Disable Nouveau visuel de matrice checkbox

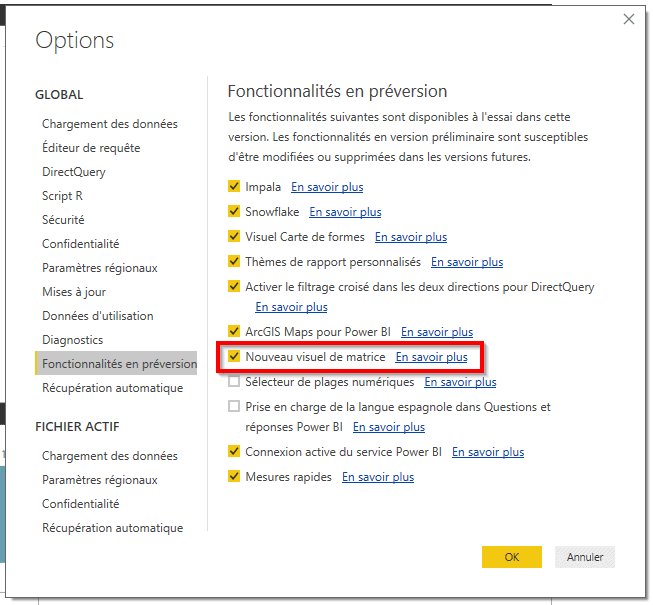234,356
